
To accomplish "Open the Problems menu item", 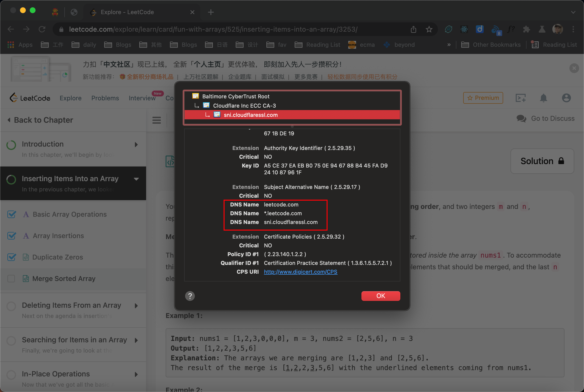I will [x=105, y=98].
